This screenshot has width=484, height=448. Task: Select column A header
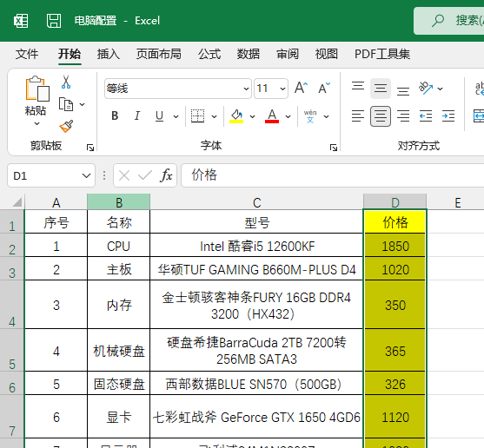[x=56, y=202]
